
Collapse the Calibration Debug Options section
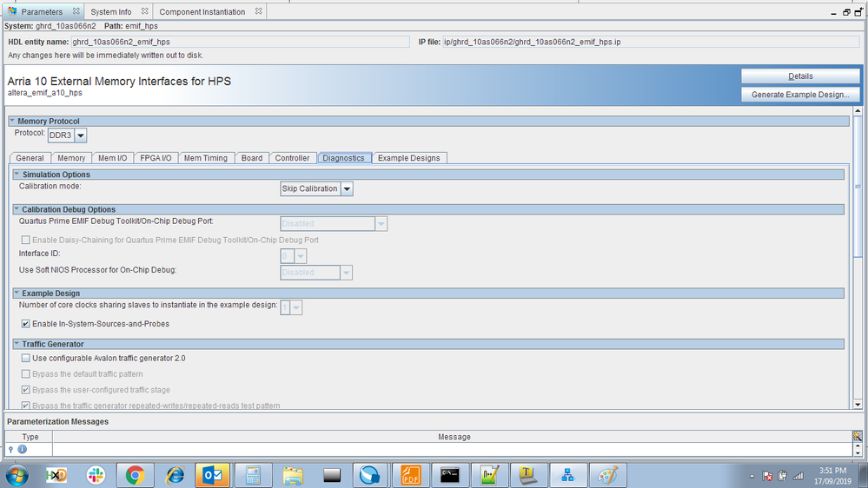coord(17,209)
